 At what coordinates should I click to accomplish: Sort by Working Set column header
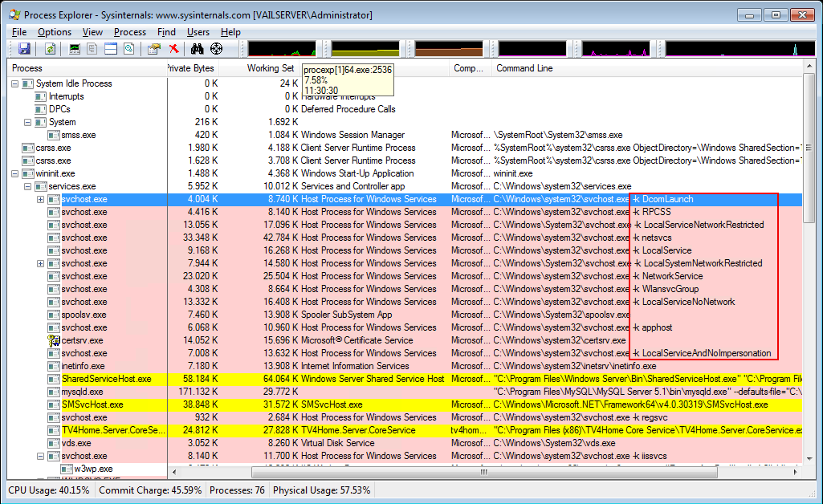point(259,68)
